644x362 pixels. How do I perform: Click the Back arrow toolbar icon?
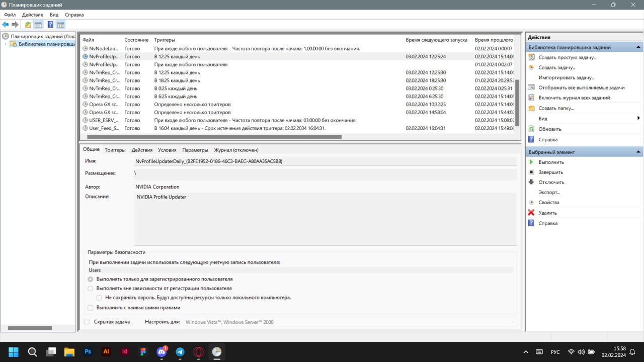pos(6,25)
